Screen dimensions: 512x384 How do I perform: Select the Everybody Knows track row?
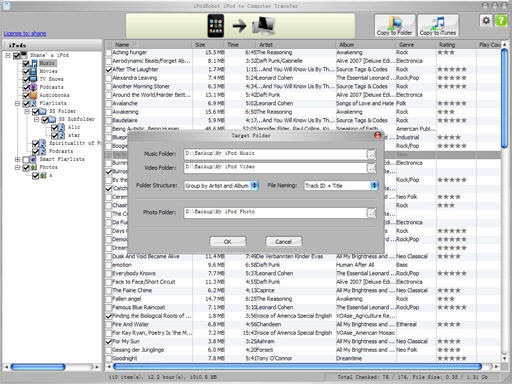coord(303,273)
